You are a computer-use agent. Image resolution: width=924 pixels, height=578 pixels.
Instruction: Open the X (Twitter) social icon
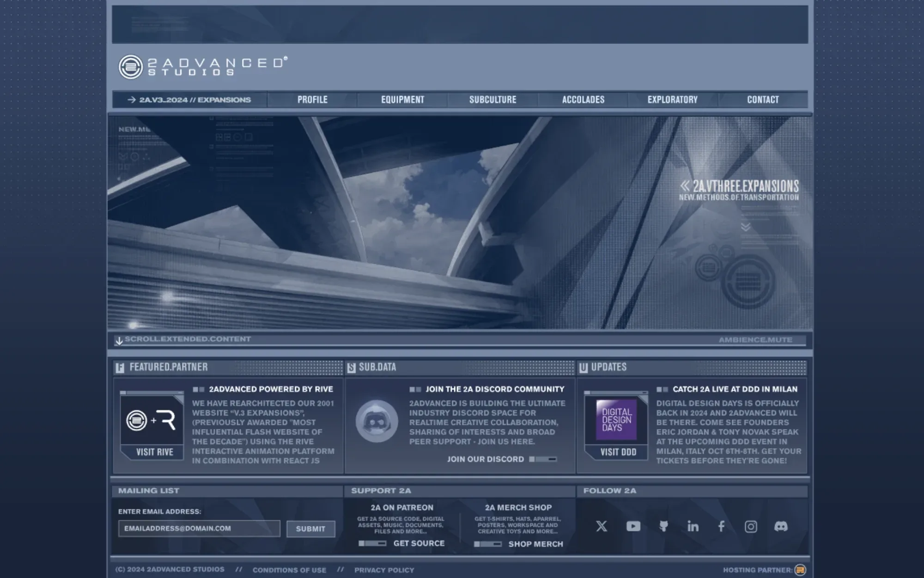pyautogui.click(x=602, y=526)
